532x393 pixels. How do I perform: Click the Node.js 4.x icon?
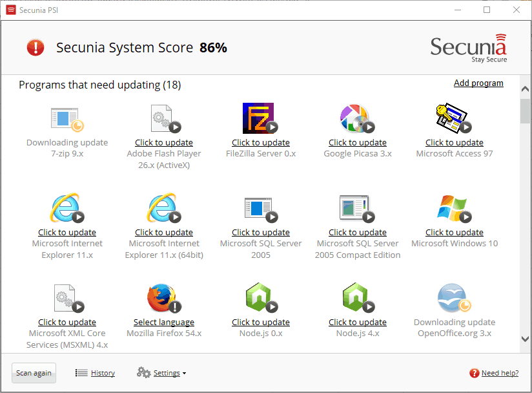click(358, 297)
